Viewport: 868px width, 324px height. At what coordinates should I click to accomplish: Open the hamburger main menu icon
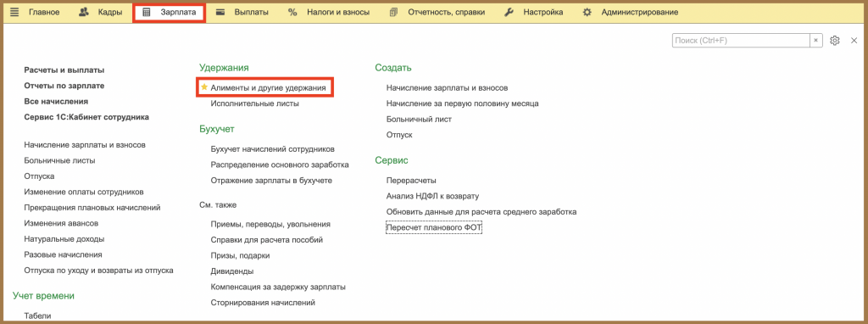click(15, 12)
